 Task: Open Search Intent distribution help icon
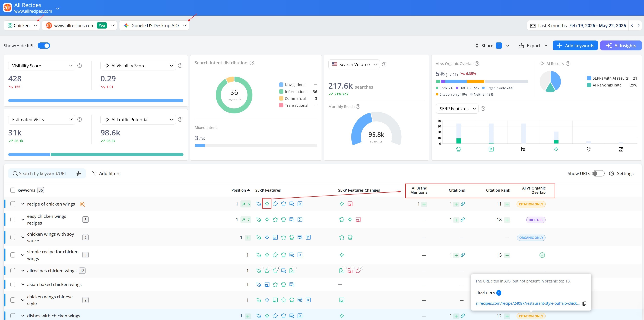click(252, 63)
